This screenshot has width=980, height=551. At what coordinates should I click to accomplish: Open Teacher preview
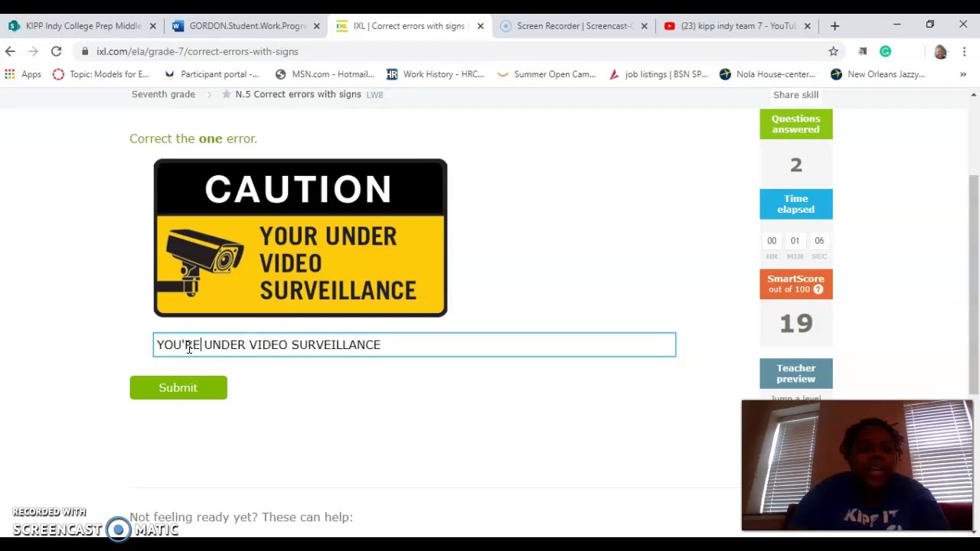coord(795,373)
